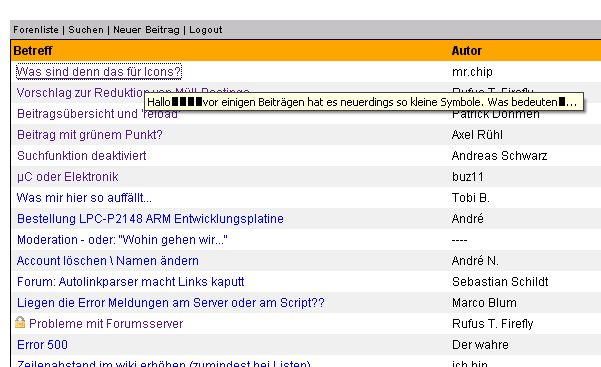Click the Betreff column header
The height and width of the screenshot is (367, 601).
coord(33,51)
